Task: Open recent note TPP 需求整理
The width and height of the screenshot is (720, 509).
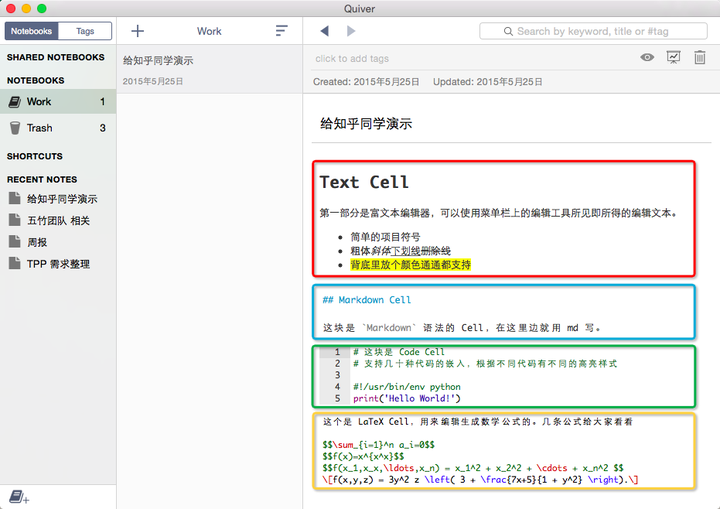Action: pyautogui.click(x=58, y=264)
